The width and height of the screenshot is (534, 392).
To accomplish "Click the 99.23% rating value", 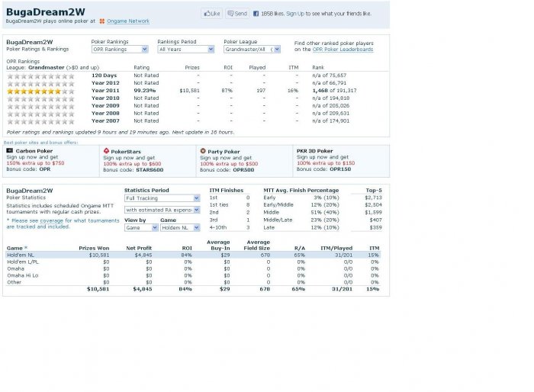I will coord(145,91).
